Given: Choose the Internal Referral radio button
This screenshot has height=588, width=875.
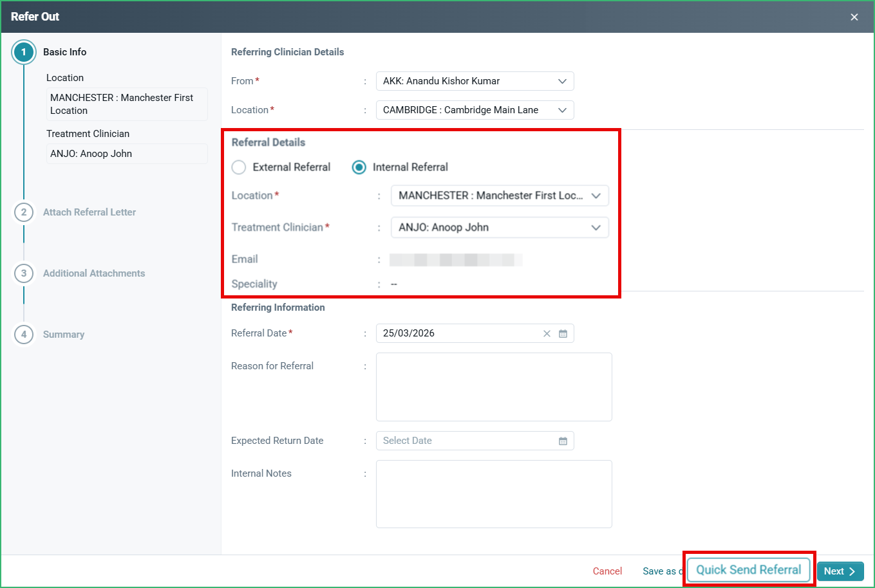Looking at the screenshot, I should click(x=359, y=167).
